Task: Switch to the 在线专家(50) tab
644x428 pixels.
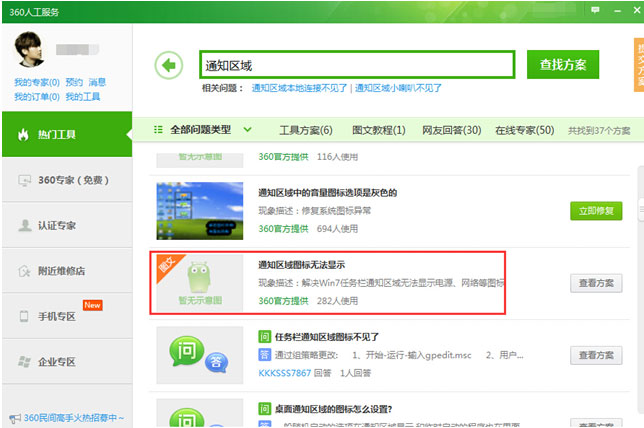Action: tap(524, 130)
